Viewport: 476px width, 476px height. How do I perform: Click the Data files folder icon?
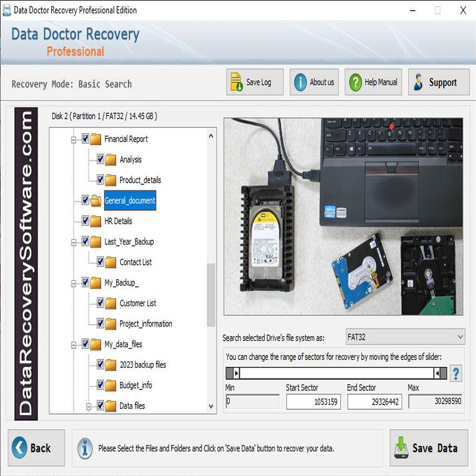(111, 406)
